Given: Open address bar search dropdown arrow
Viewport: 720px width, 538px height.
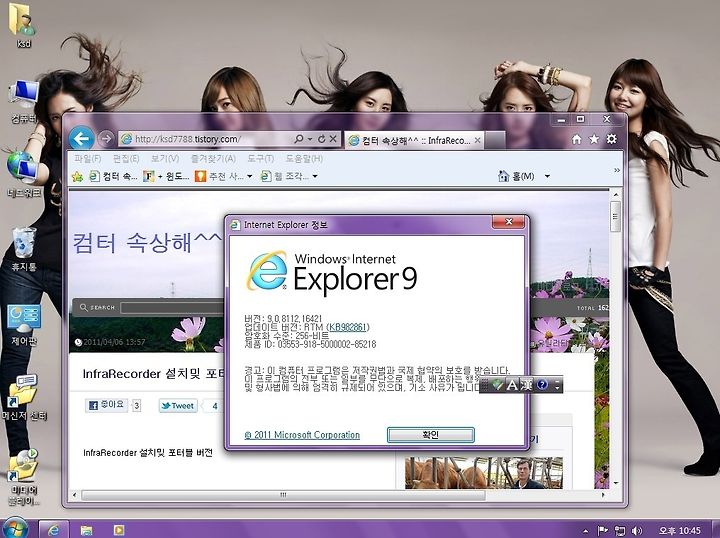Looking at the screenshot, I should (310, 139).
